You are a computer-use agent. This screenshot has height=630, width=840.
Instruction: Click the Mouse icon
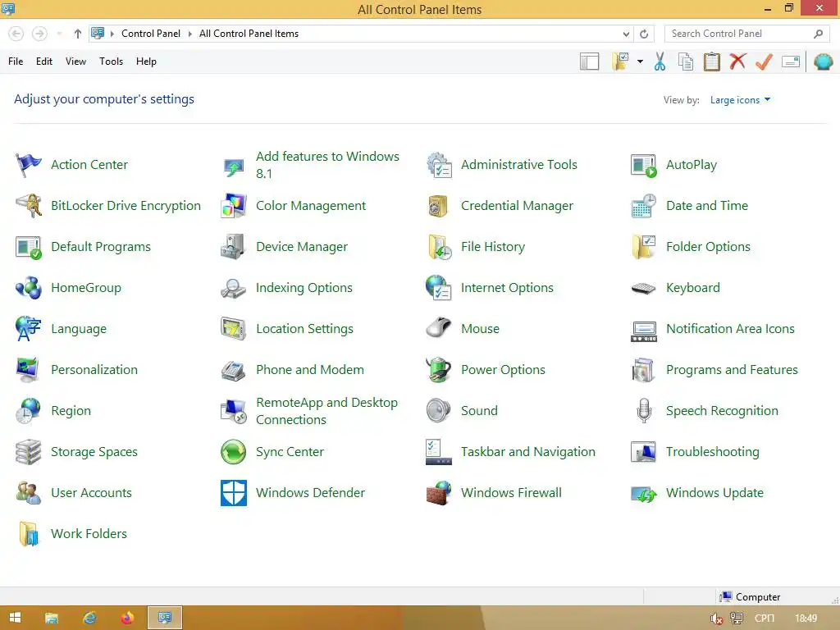[439, 328]
